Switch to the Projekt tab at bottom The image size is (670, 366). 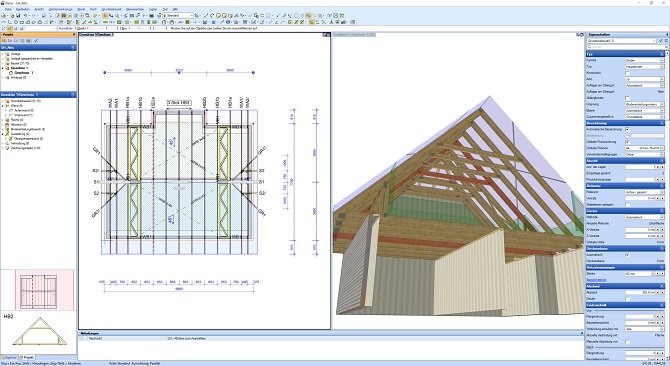[27, 357]
